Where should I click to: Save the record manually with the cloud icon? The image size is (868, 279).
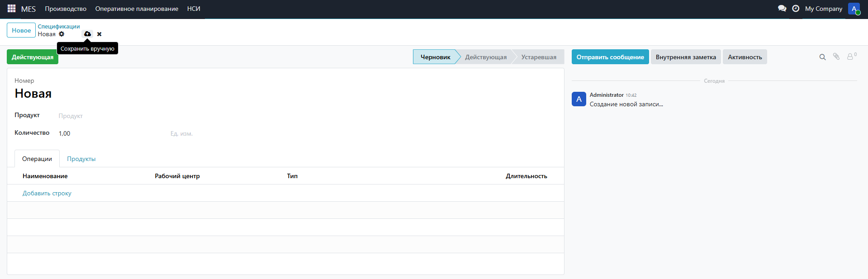pyautogui.click(x=87, y=34)
